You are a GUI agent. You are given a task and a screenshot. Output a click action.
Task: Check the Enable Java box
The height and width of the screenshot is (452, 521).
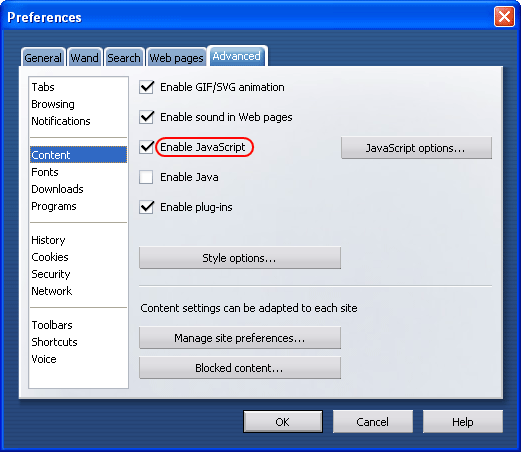click(x=146, y=177)
